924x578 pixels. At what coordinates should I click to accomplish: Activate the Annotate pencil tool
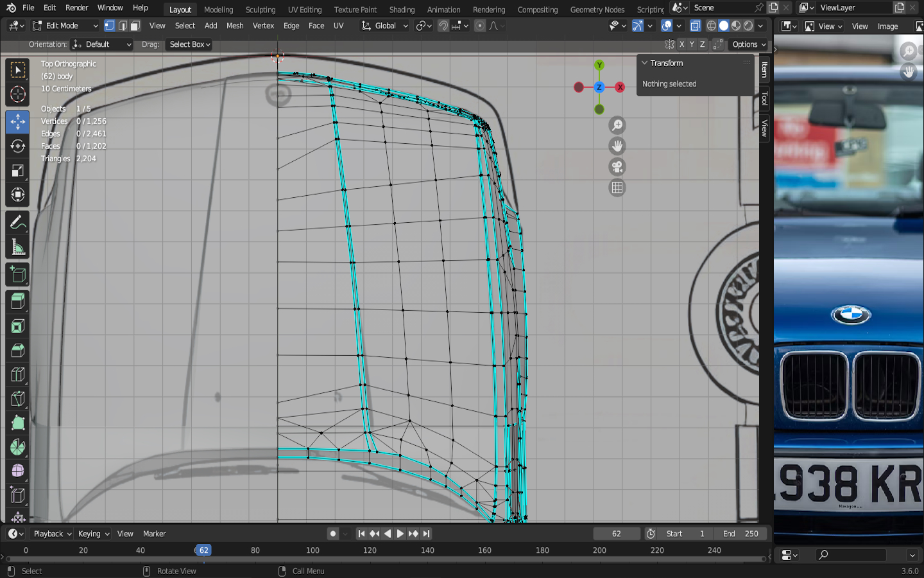(18, 222)
